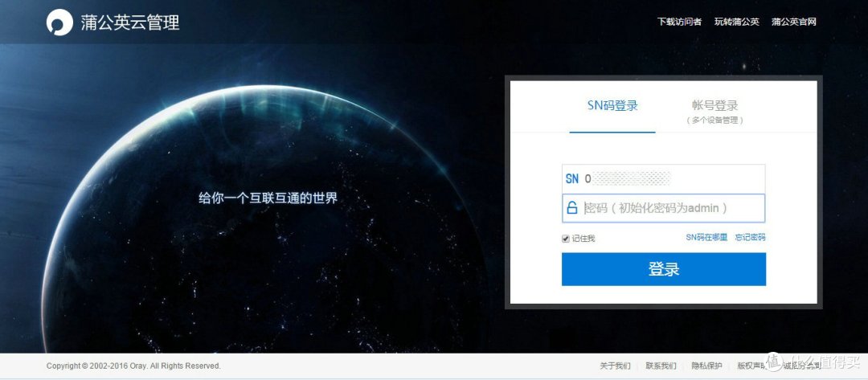Click the blue 登录 login button
Screen dimensions: 868x380
664,269
